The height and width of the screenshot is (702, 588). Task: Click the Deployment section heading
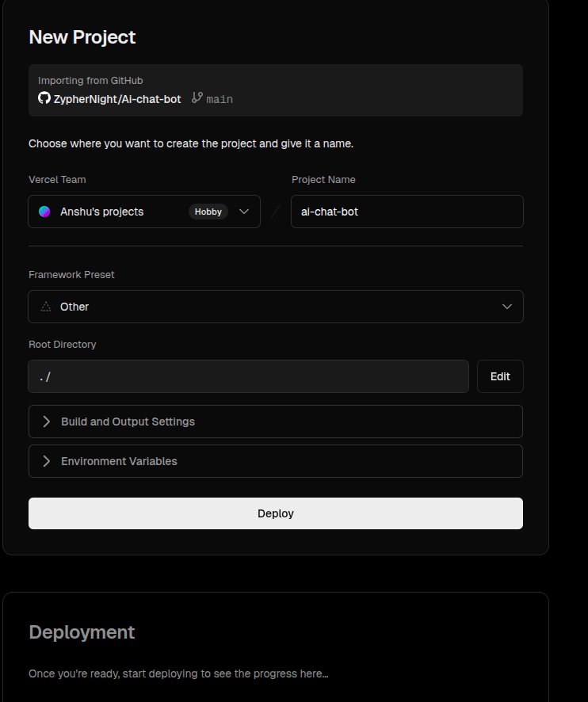pyautogui.click(x=82, y=632)
